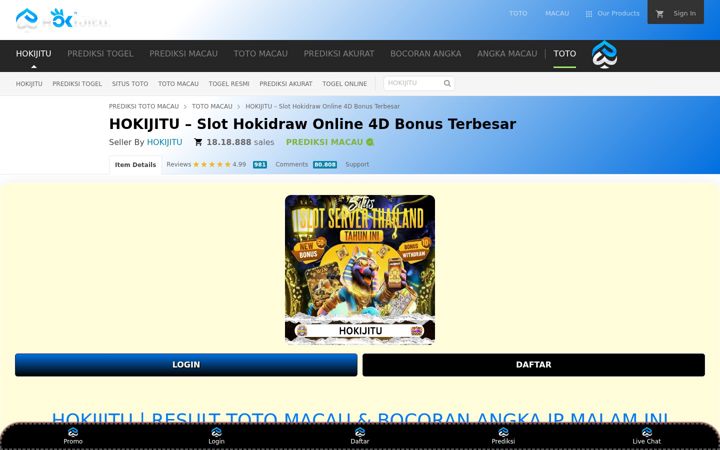
Task: Open the Slot Server Thailand banner image
Action: point(360,270)
